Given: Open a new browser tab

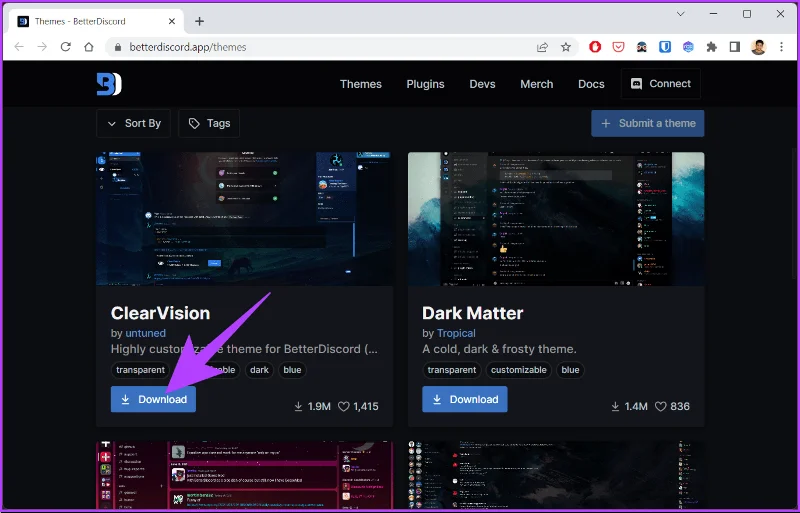Looking at the screenshot, I should [199, 21].
